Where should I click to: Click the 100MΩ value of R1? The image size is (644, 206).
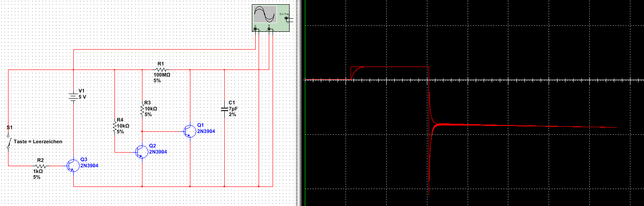click(x=162, y=75)
